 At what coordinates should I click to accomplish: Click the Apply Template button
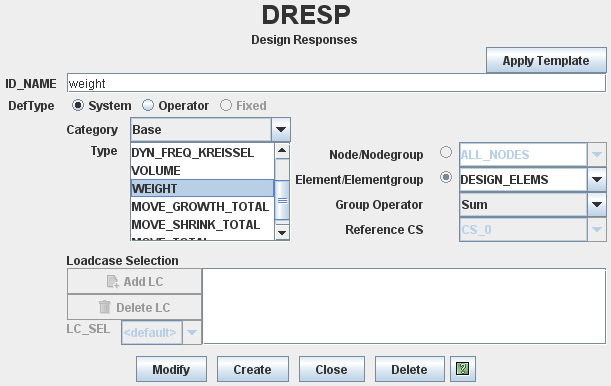(546, 60)
